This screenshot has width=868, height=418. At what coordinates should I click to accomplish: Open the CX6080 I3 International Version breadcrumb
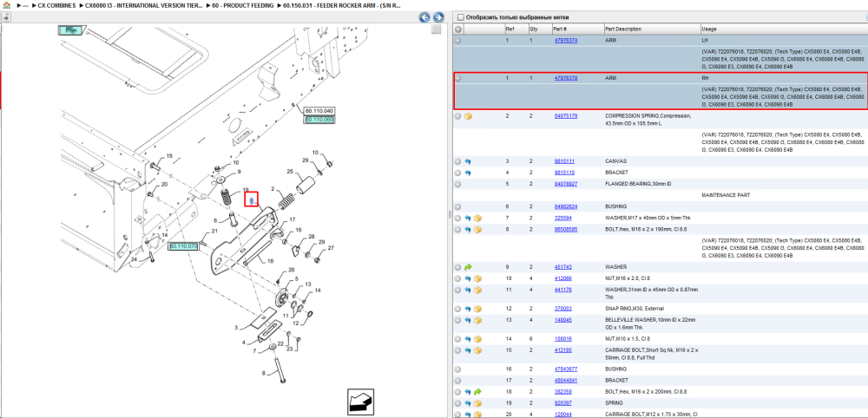point(144,5)
